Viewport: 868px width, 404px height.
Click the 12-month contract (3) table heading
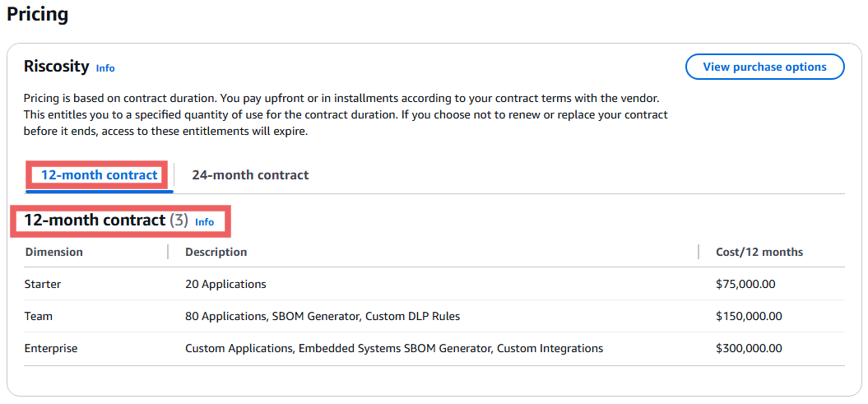[x=106, y=221]
